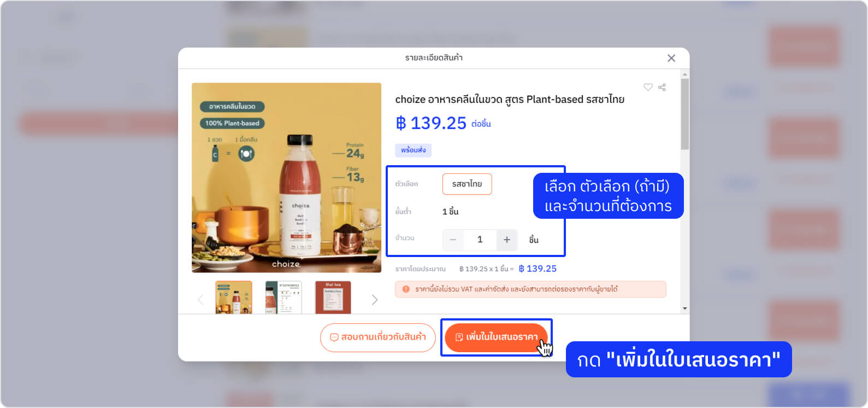Decrease quantity with the minus button

point(453,240)
